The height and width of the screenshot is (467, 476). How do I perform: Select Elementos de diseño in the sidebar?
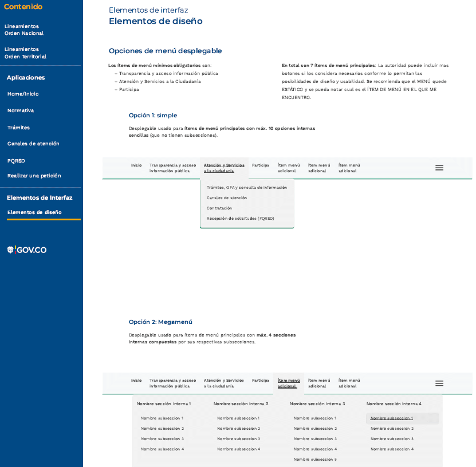click(x=34, y=212)
